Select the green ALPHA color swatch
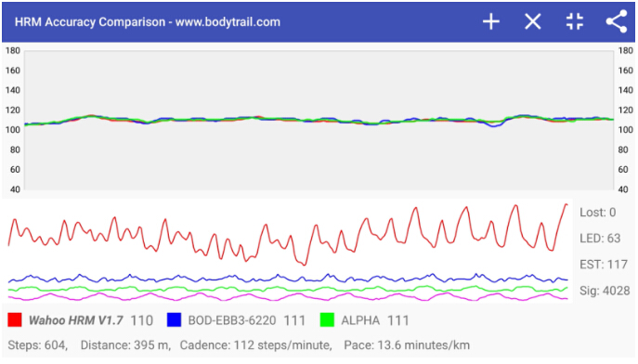Viewport: 638px width, 364px height. (327, 320)
